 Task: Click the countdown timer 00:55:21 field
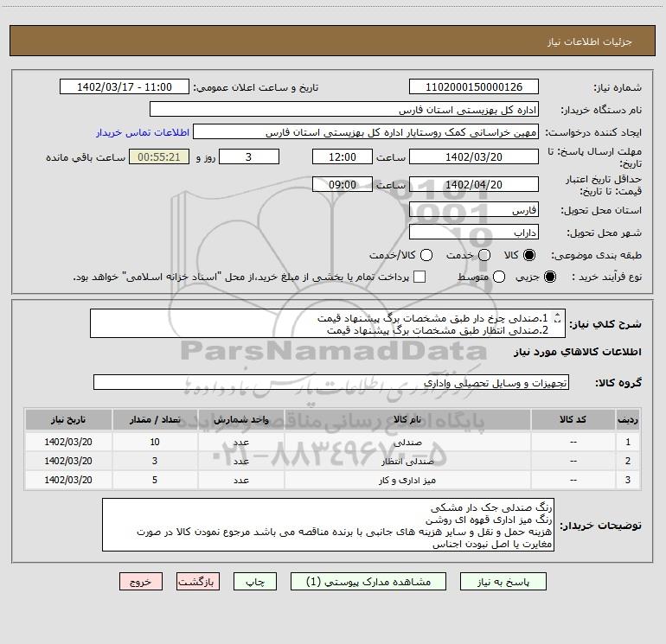click(x=159, y=157)
